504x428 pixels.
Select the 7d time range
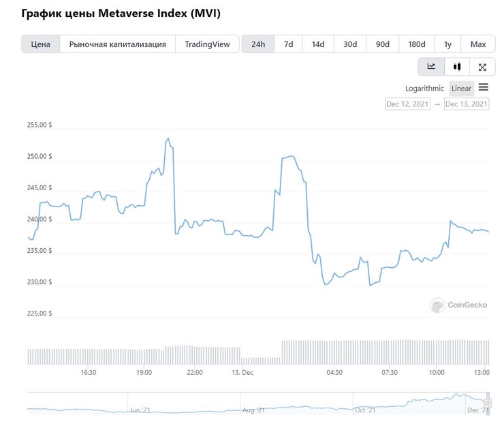point(289,44)
